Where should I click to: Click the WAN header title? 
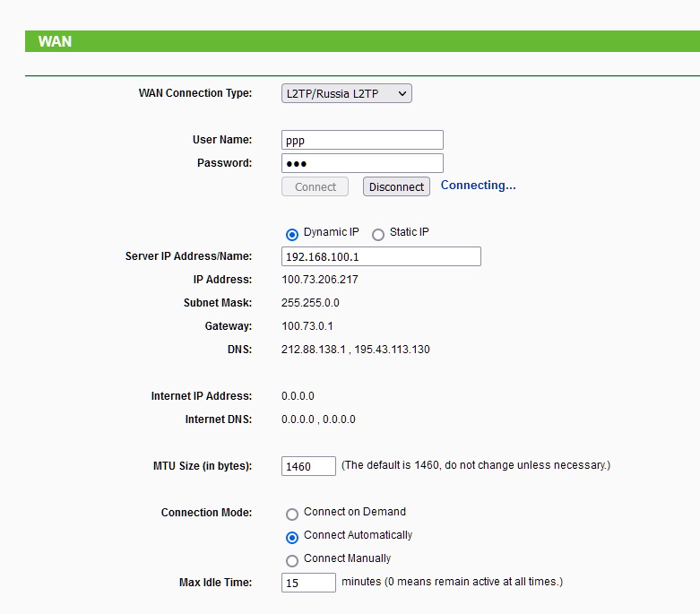[x=55, y=41]
